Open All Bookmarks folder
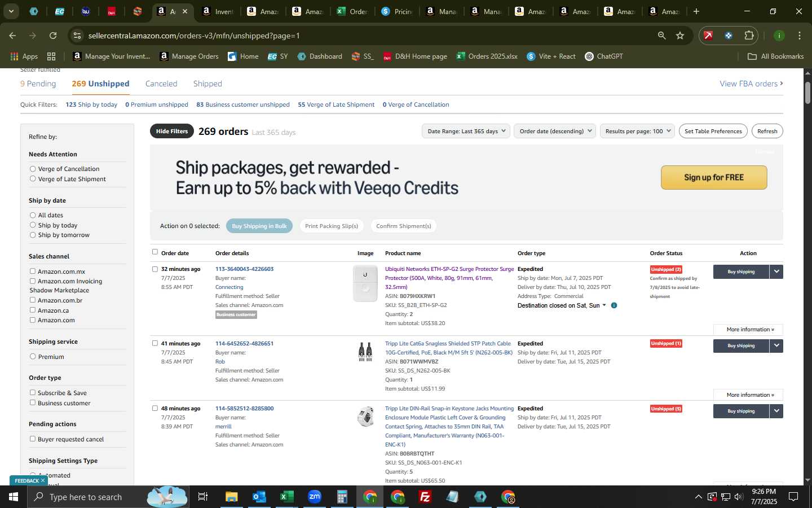The image size is (812, 508). (775, 56)
